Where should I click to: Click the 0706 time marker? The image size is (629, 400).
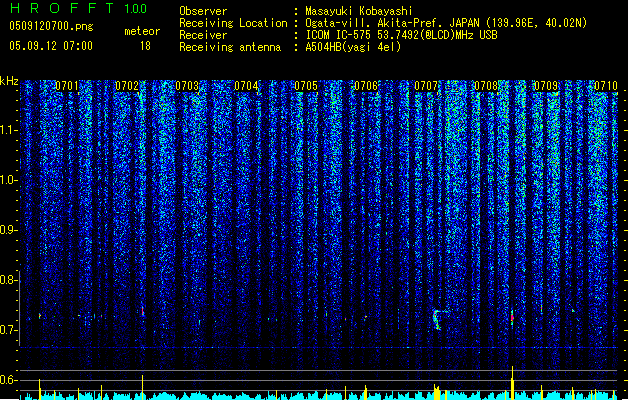[366, 86]
